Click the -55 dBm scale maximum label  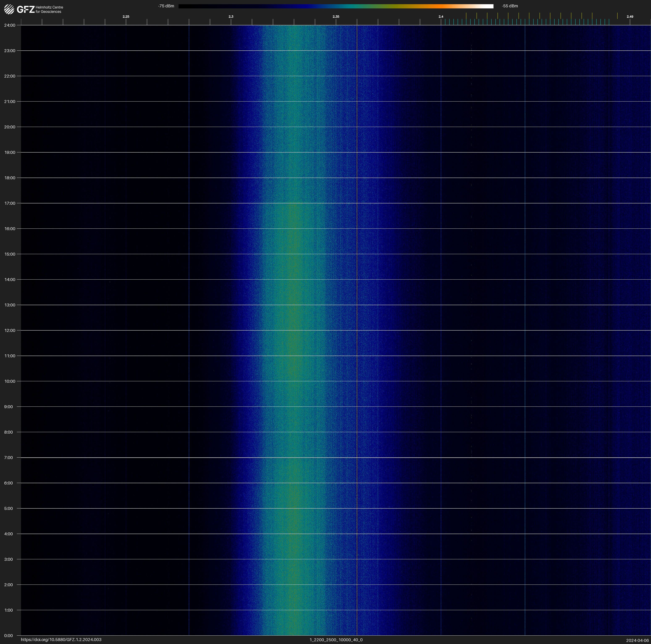point(510,6)
